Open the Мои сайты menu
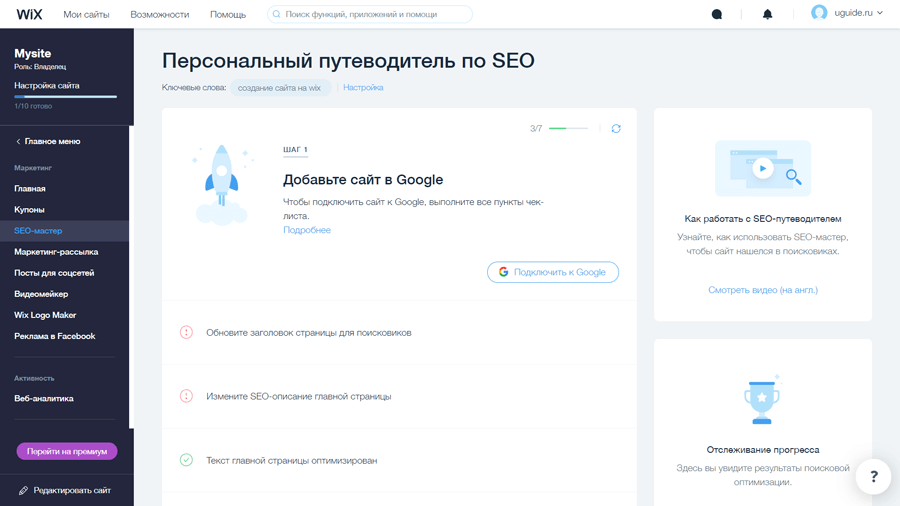900x506 pixels. coord(86,15)
